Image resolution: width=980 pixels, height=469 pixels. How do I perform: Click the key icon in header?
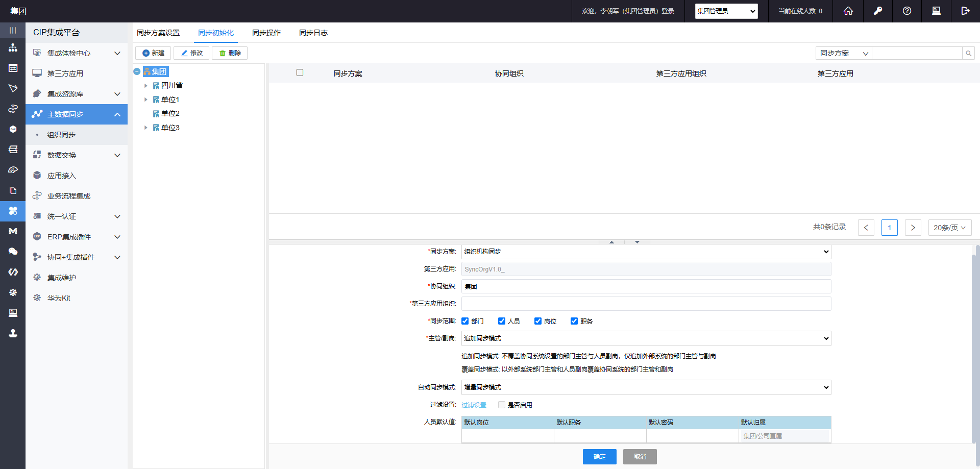877,11
